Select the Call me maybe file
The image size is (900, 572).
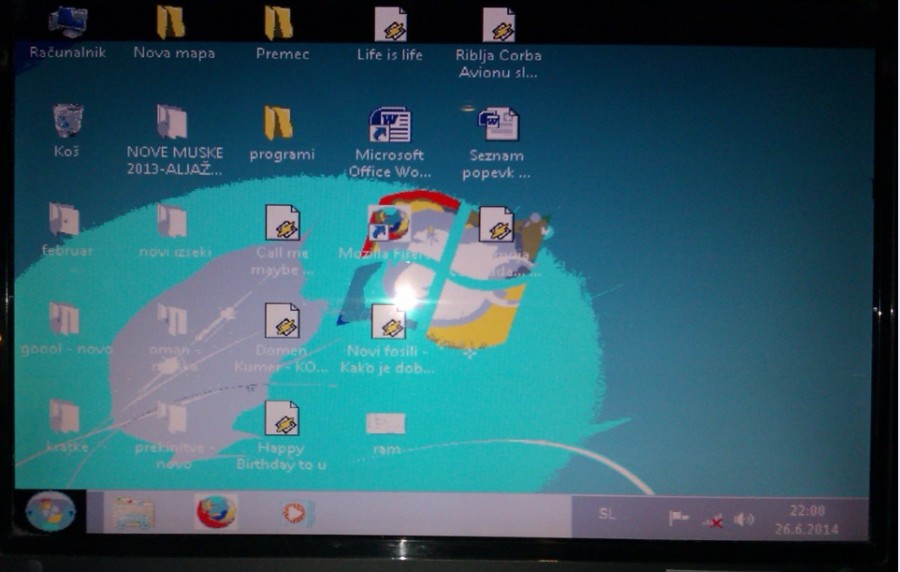pyautogui.click(x=282, y=224)
